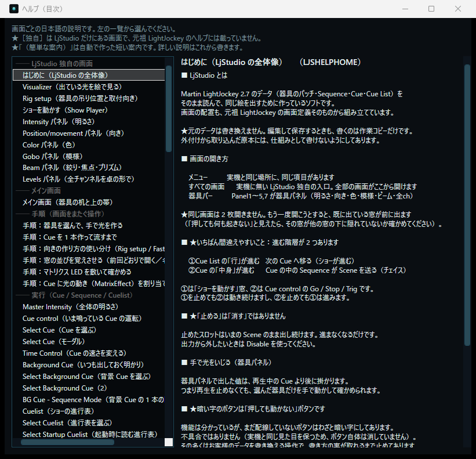Open Background Cue（いつも出しておく明かり） topic

pos(89,365)
